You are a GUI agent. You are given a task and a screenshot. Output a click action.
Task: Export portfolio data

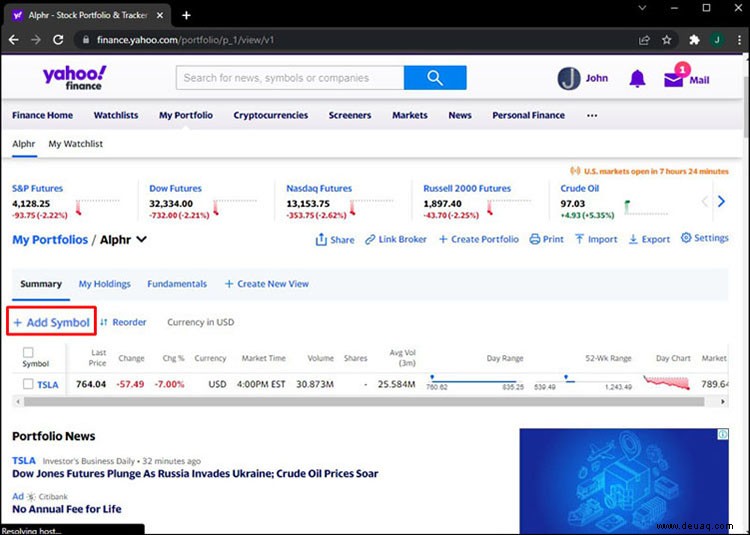[649, 239]
